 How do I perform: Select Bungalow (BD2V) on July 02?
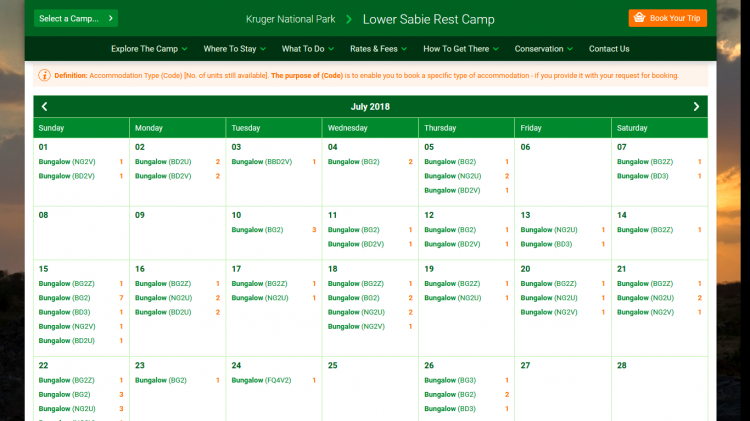tap(163, 176)
